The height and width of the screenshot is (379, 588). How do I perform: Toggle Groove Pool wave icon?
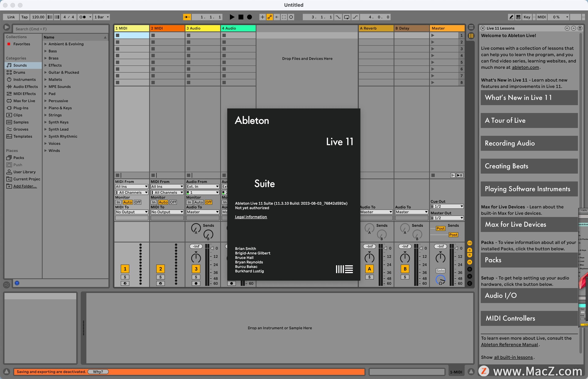tap(6, 285)
